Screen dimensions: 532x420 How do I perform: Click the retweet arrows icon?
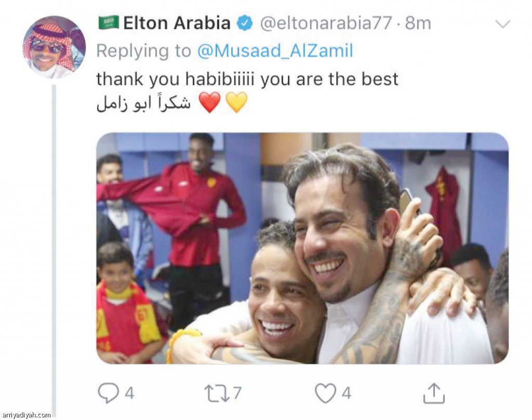(x=217, y=393)
